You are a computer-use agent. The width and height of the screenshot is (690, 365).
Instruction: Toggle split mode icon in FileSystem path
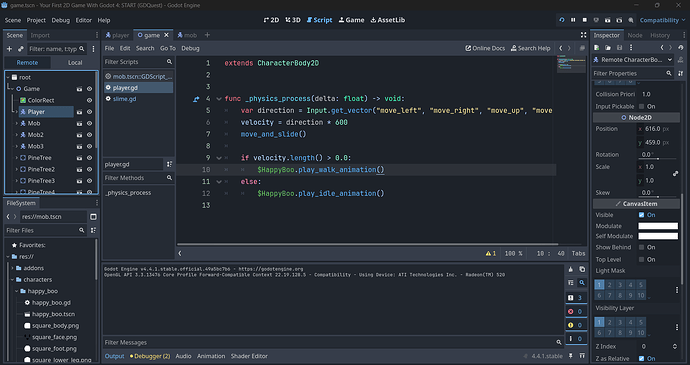pos(93,217)
